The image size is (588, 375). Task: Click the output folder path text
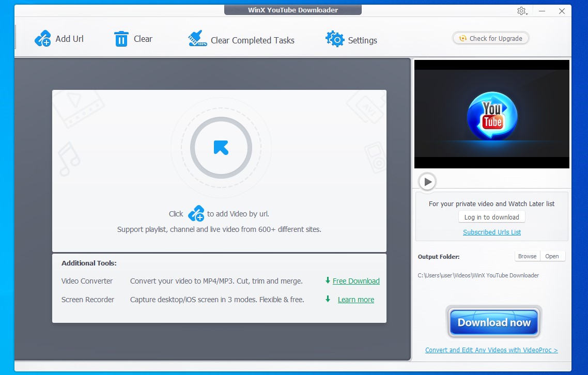(478, 275)
